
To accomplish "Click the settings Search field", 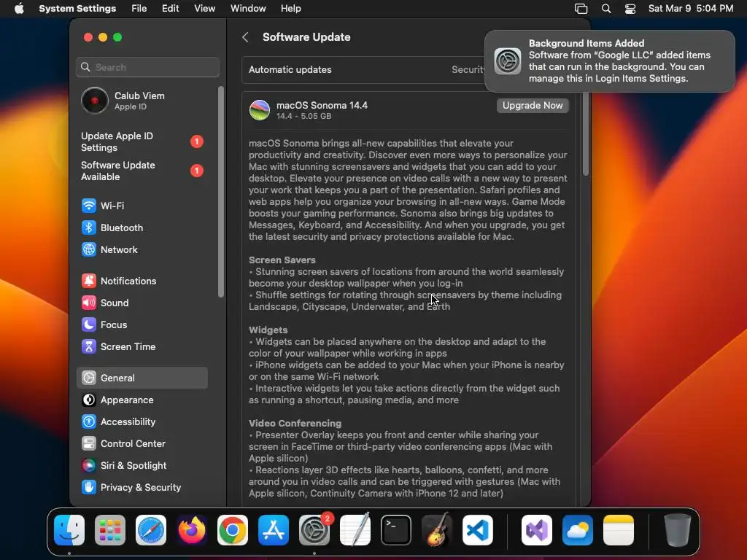I will point(147,67).
